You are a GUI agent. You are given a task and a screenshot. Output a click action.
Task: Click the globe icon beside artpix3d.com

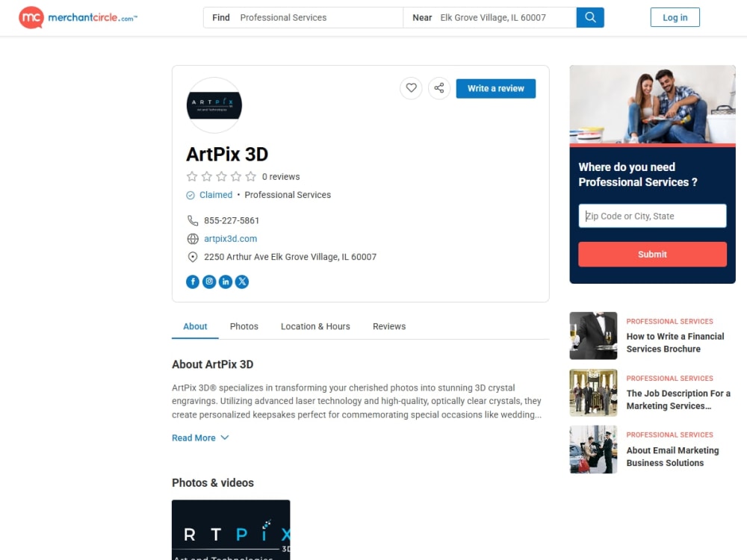coord(193,239)
